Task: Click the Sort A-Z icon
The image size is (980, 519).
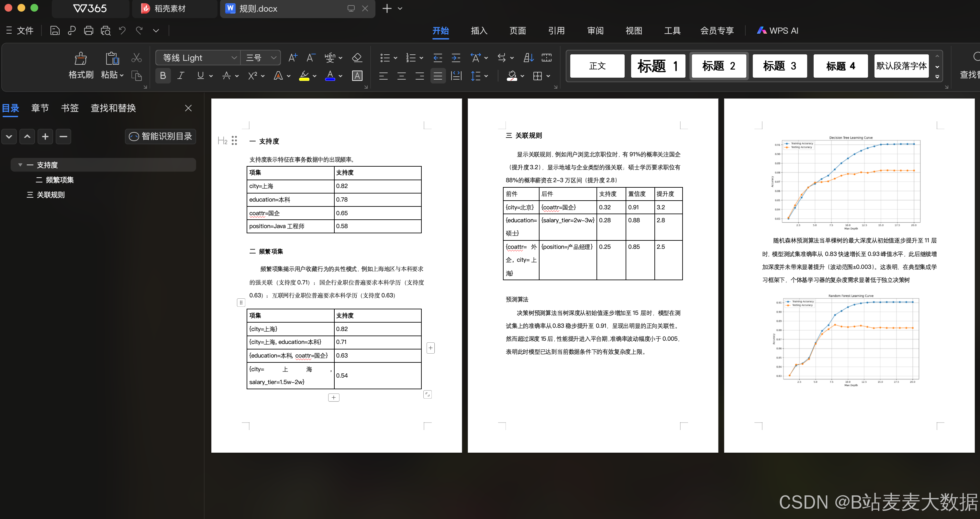Action: click(529, 57)
